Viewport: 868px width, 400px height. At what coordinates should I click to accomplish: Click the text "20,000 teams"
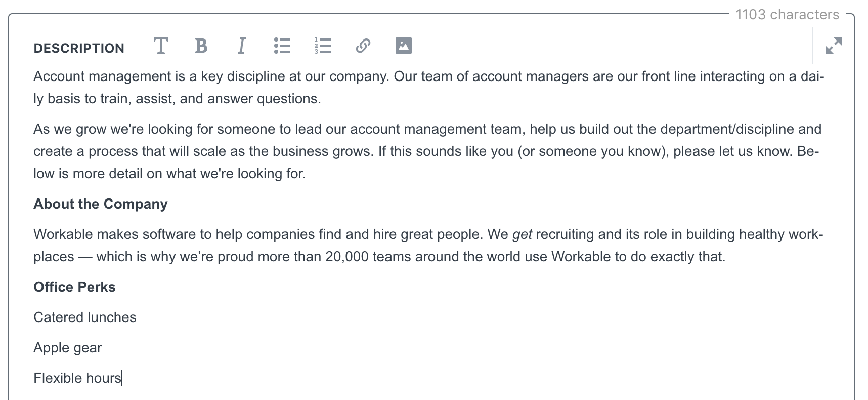tap(368, 257)
